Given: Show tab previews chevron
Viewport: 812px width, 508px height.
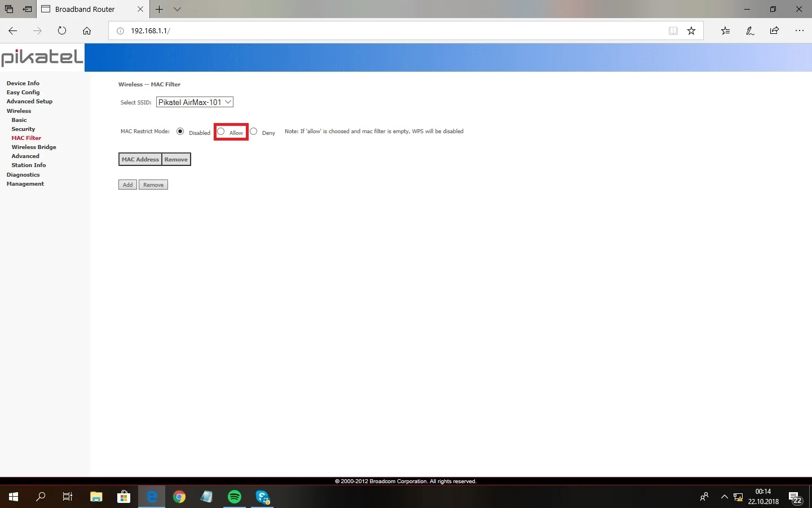Looking at the screenshot, I should 177,9.
